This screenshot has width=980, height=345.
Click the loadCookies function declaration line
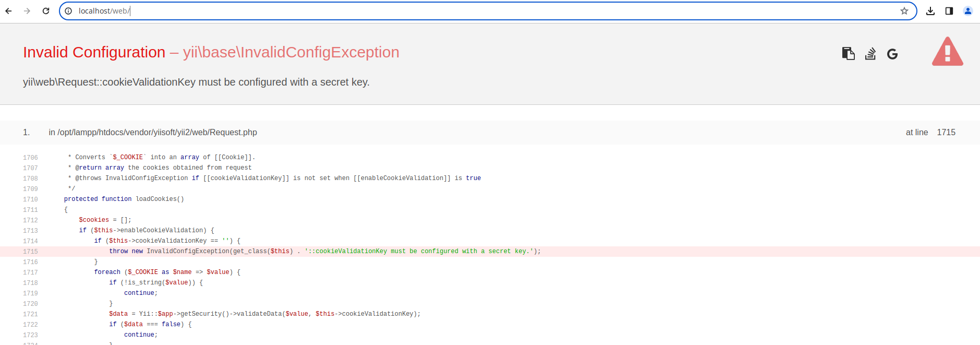point(124,199)
